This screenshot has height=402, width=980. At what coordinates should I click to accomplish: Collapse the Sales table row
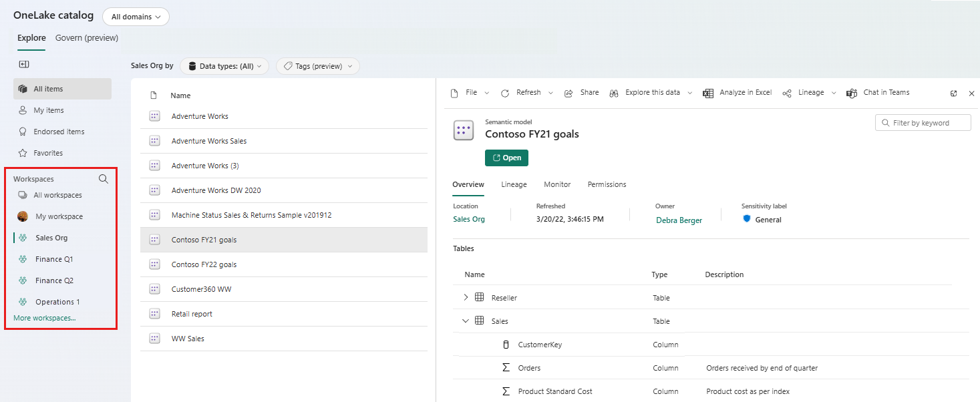point(466,321)
